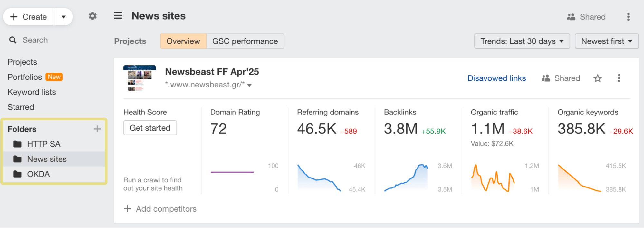Click the Get started button
This screenshot has width=644, height=228.
[150, 128]
